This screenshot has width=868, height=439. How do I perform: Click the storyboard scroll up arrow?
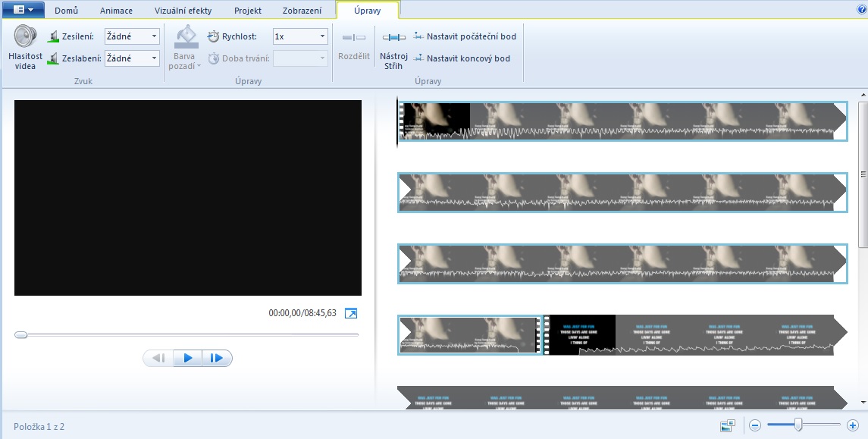click(x=863, y=94)
